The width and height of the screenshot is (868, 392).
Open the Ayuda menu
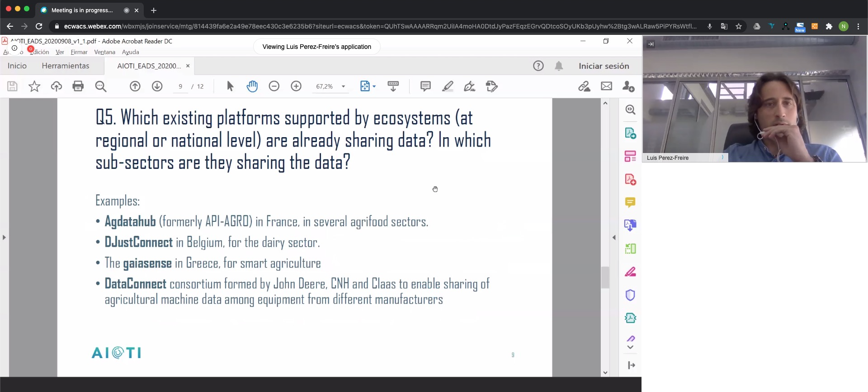(x=131, y=52)
